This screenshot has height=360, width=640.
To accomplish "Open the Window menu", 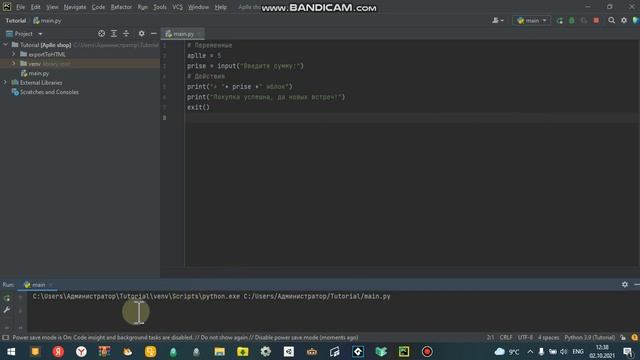I will point(198,7).
